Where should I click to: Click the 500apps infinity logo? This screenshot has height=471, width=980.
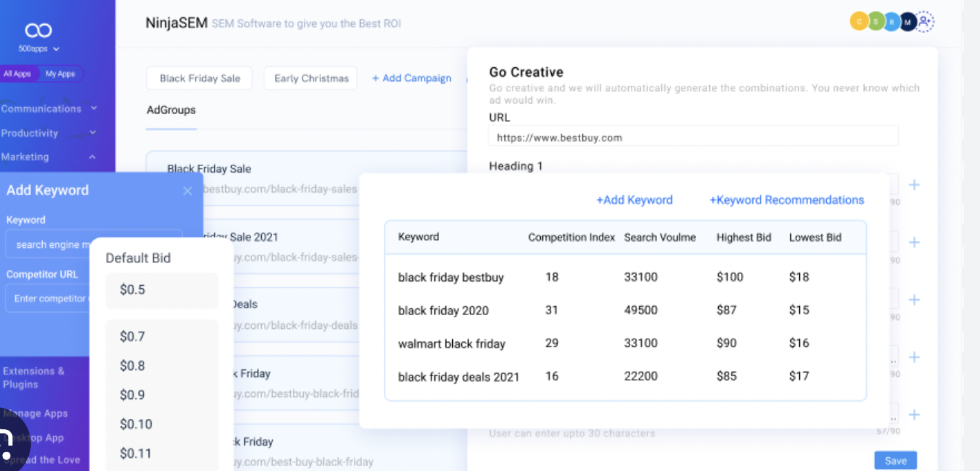[x=38, y=30]
